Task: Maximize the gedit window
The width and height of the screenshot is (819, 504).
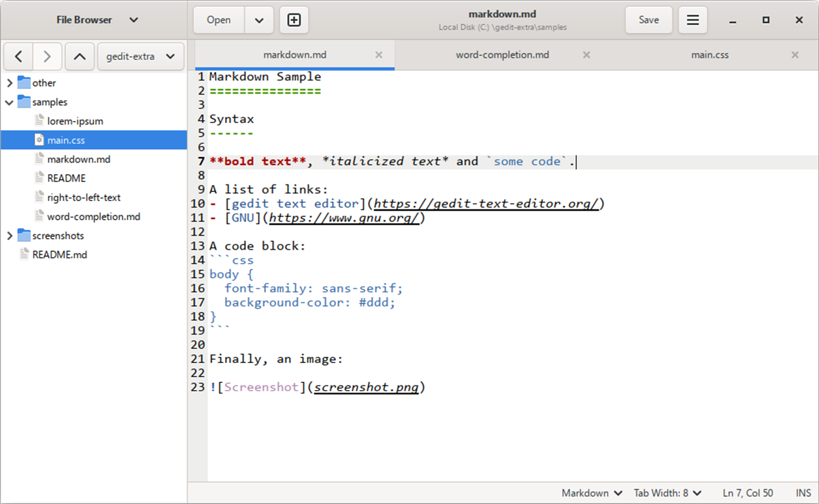Action: point(766,20)
